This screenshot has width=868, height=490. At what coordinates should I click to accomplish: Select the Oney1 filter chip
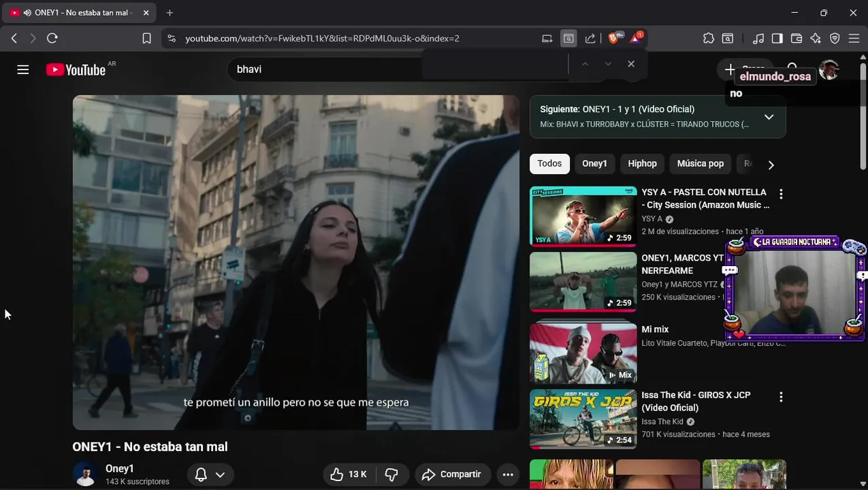click(594, 163)
